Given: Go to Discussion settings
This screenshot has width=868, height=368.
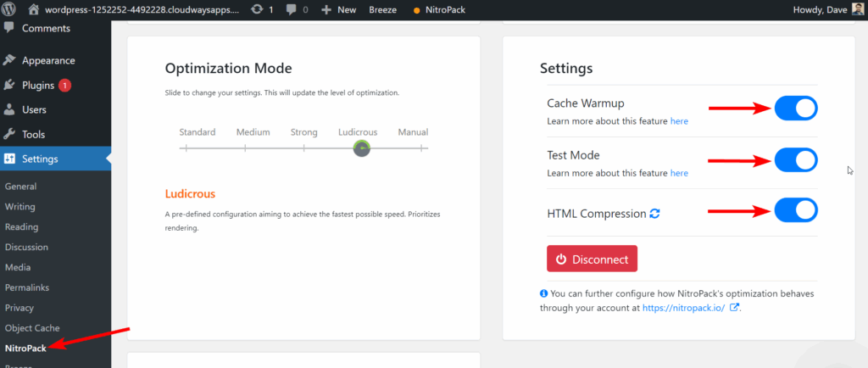Looking at the screenshot, I should (26, 247).
